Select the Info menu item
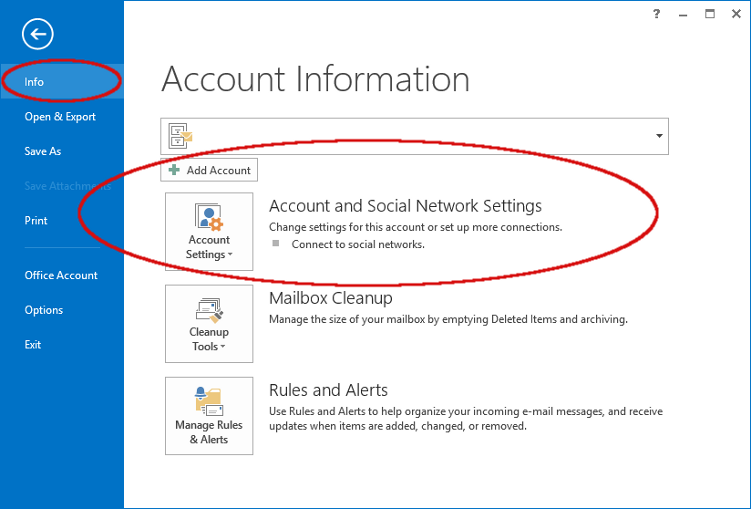 click(x=62, y=82)
